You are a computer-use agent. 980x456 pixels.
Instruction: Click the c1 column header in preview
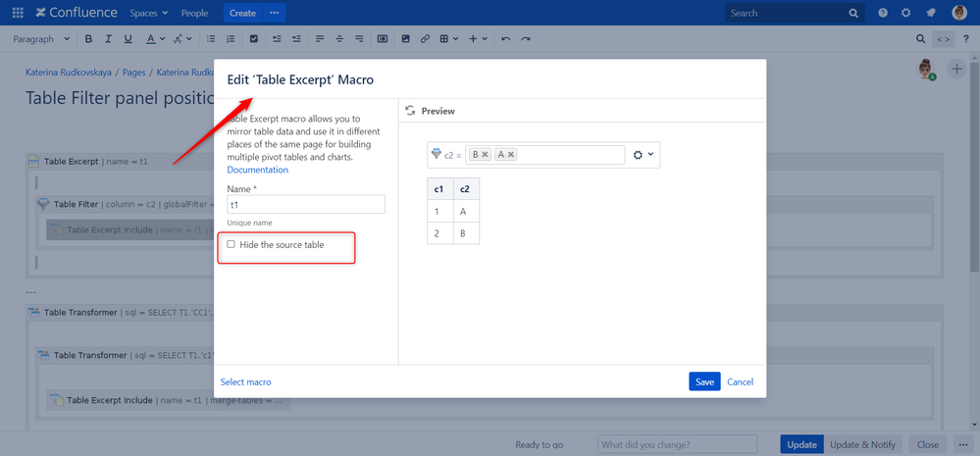click(x=439, y=188)
